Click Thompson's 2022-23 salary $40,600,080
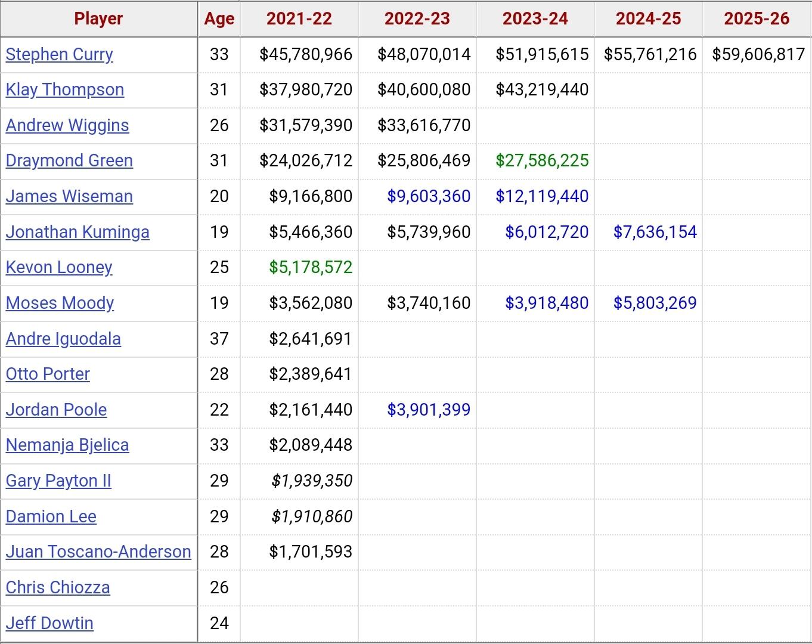The image size is (812, 644). pyautogui.click(x=424, y=89)
